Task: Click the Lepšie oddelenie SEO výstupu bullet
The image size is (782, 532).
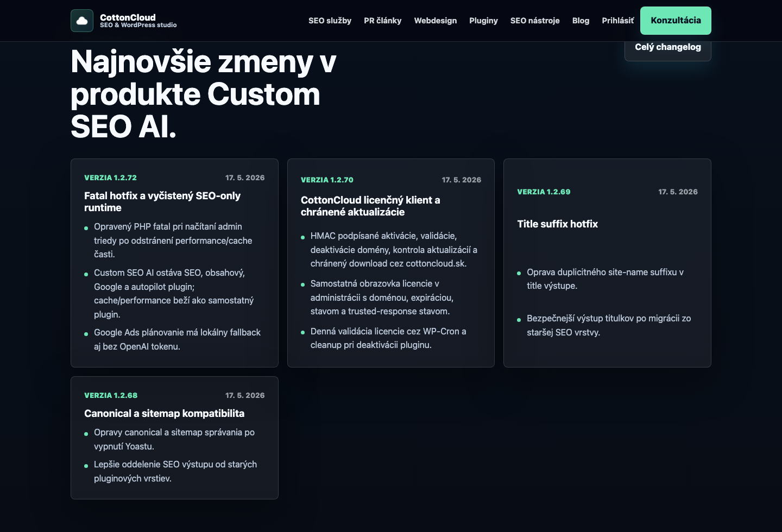Action: click(x=175, y=471)
